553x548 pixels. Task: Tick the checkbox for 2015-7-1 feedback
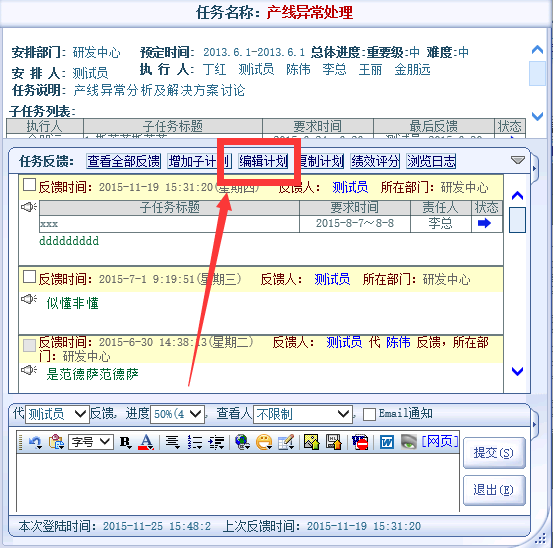pos(29,277)
